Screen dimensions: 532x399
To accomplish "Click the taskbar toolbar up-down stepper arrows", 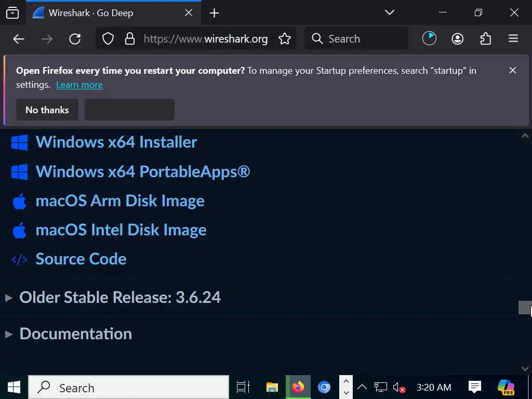I will [346, 387].
